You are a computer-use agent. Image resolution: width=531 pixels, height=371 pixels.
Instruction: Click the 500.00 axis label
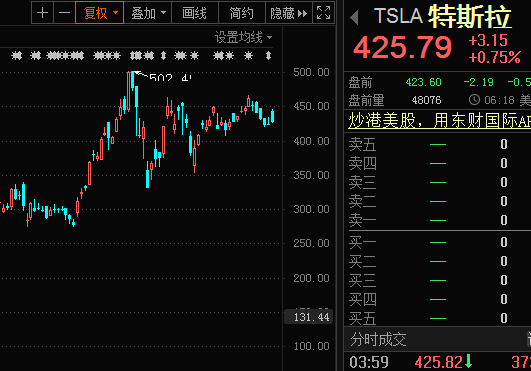pos(311,72)
